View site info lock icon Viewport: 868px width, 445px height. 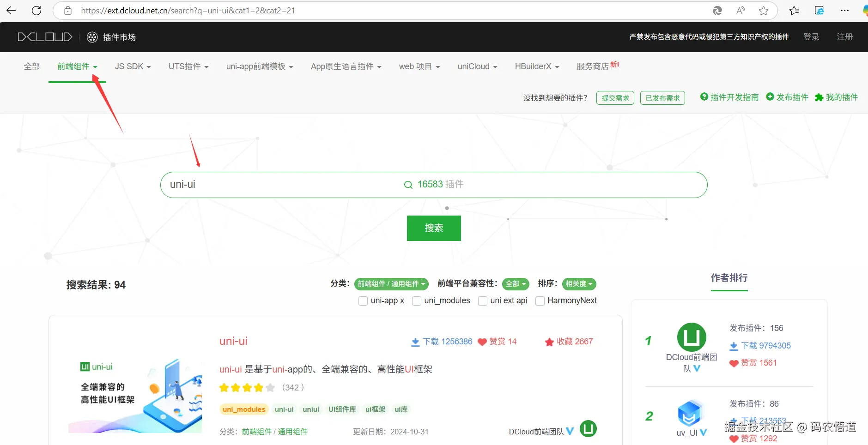point(68,11)
